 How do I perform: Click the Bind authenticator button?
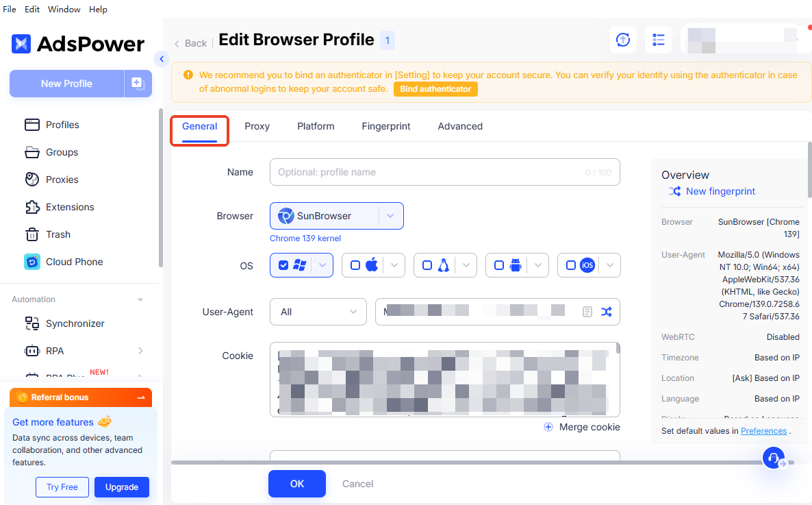point(435,89)
